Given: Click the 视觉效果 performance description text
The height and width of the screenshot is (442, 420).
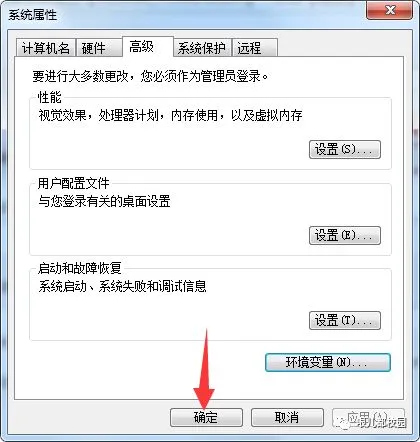Looking at the screenshot, I should [170, 115].
